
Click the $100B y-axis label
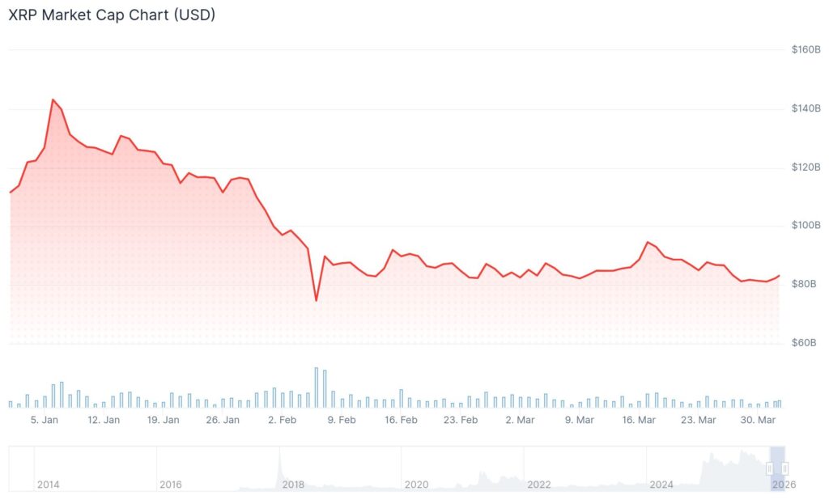806,225
